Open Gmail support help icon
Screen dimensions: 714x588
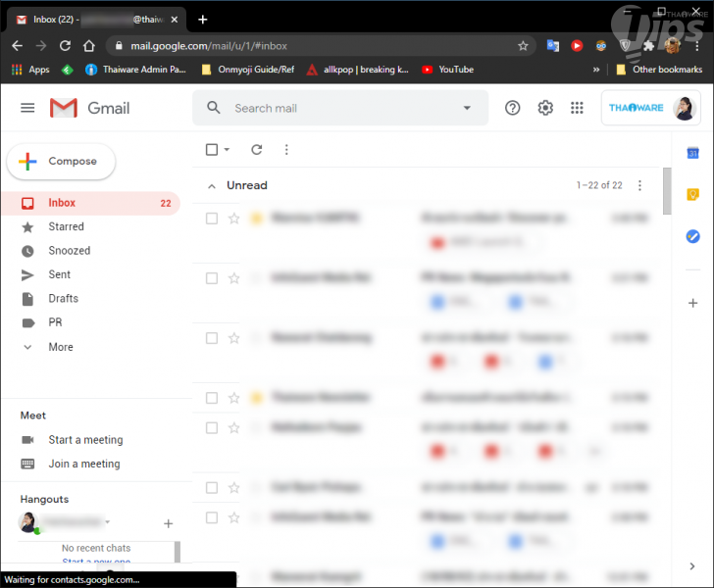click(x=512, y=108)
